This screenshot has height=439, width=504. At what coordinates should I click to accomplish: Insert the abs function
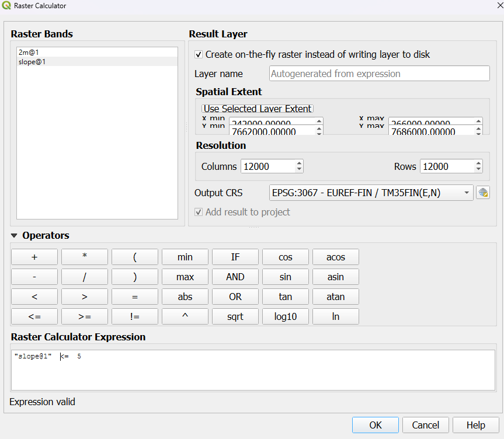click(x=185, y=297)
